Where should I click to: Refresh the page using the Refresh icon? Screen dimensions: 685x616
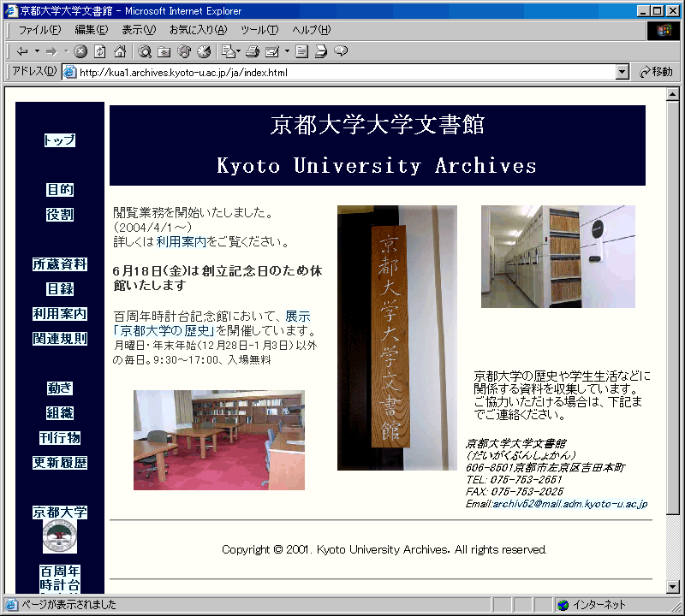pos(100,51)
